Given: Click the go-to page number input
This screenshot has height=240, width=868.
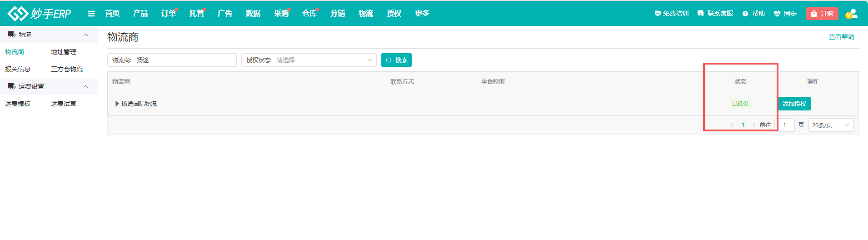Looking at the screenshot, I should 785,125.
